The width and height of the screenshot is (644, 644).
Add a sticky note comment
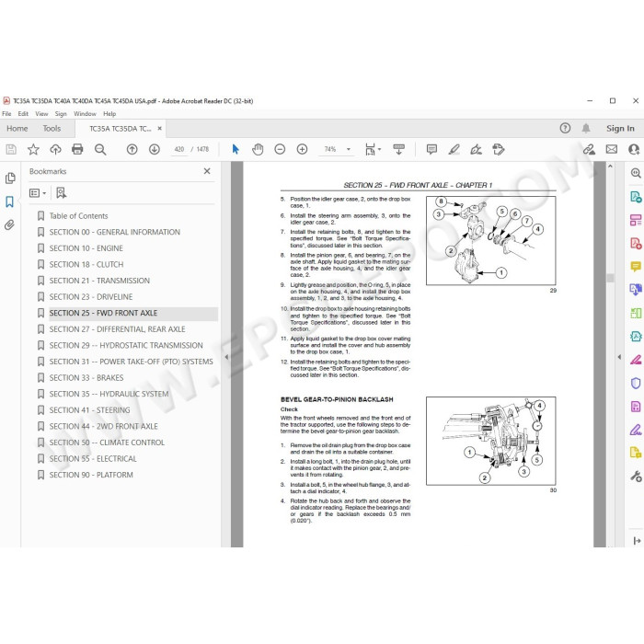coord(431,149)
